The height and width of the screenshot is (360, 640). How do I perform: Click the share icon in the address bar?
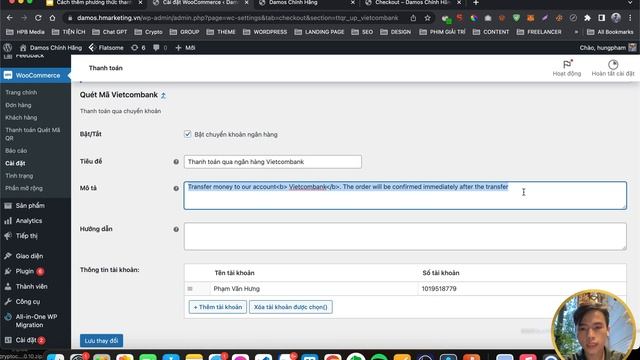(x=413, y=18)
